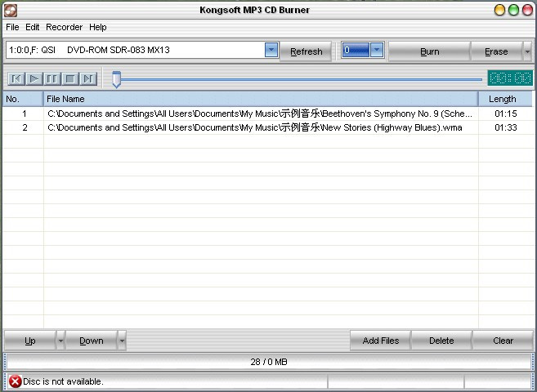Click the 28 / 0 MB capacity bar
The height and width of the screenshot is (392, 537).
pyautogui.click(x=269, y=362)
